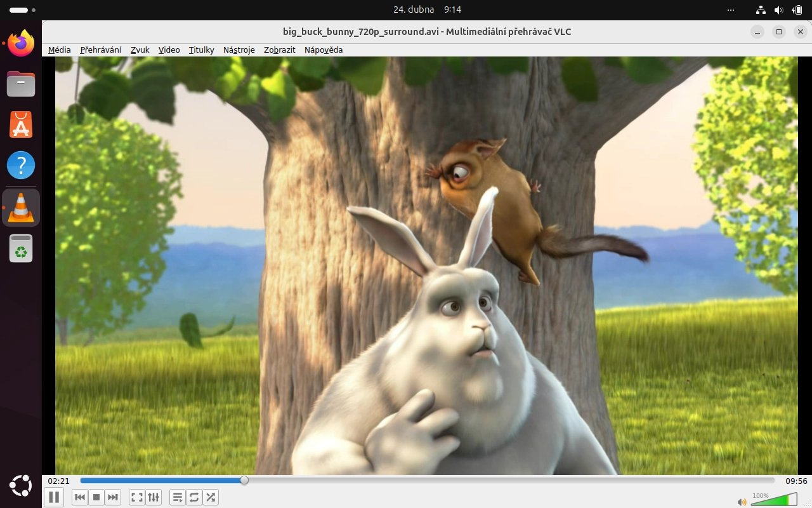Stop the video playback

click(96, 497)
